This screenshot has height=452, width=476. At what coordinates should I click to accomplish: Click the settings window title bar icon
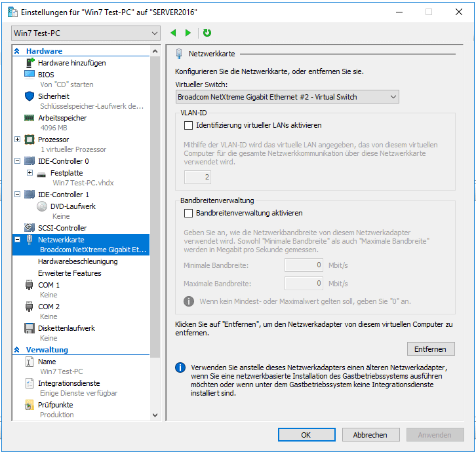point(12,12)
